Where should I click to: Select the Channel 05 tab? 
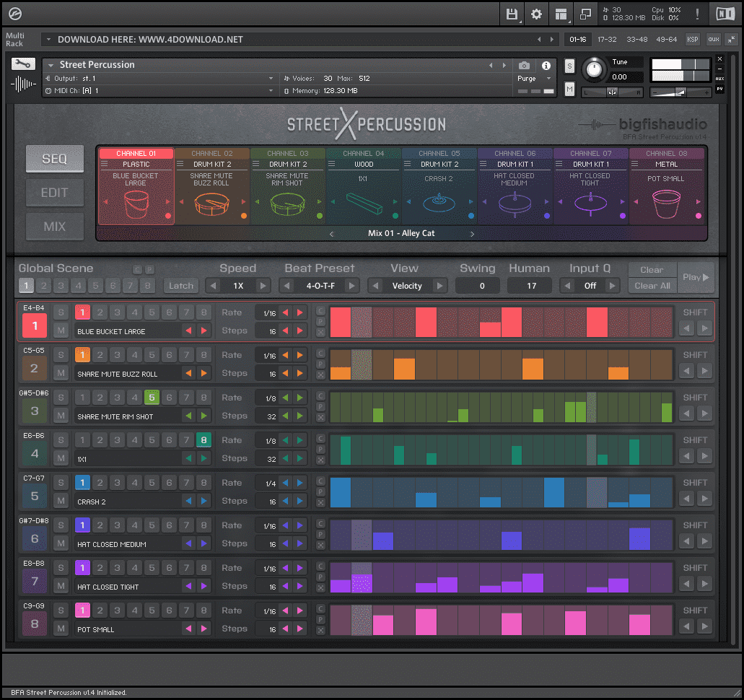(439, 153)
